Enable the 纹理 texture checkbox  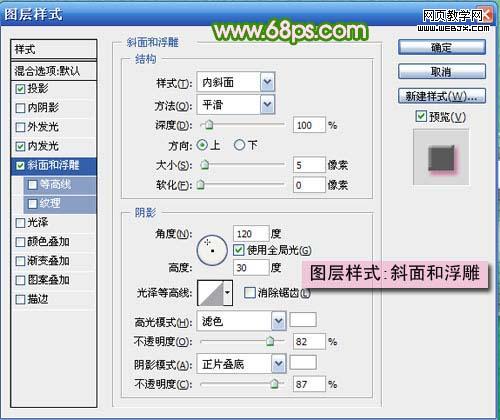[x=33, y=203]
